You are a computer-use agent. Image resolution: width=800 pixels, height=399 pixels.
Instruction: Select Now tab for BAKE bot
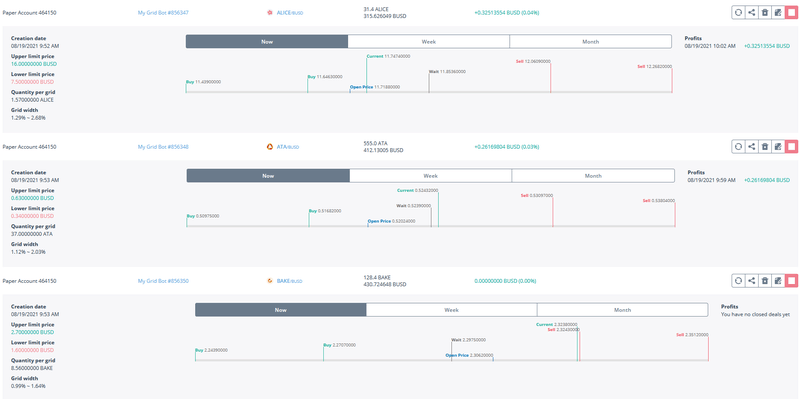pos(281,310)
